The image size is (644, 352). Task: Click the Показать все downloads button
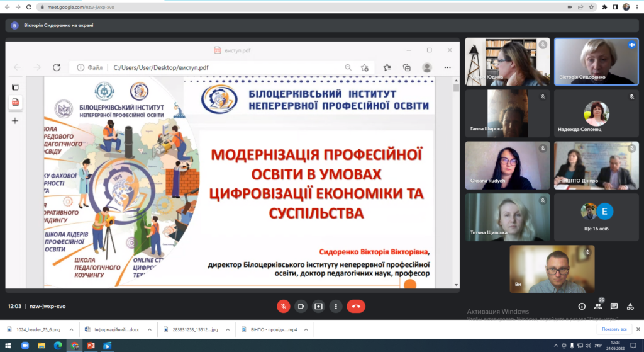coord(614,329)
